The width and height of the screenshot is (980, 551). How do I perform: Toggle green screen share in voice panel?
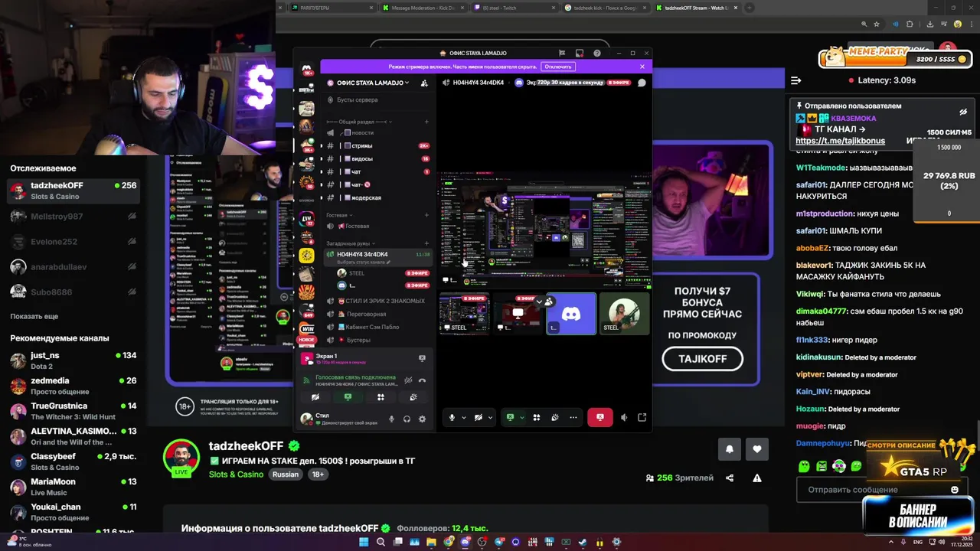click(348, 397)
